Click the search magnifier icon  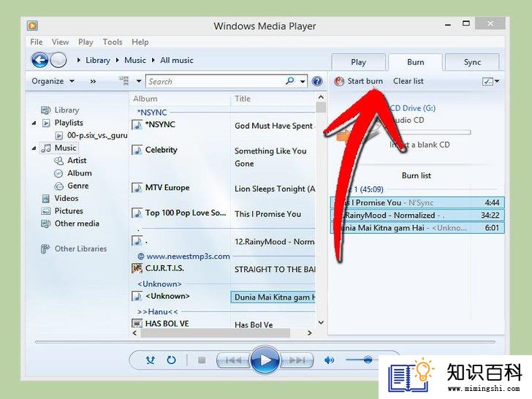(x=289, y=81)
